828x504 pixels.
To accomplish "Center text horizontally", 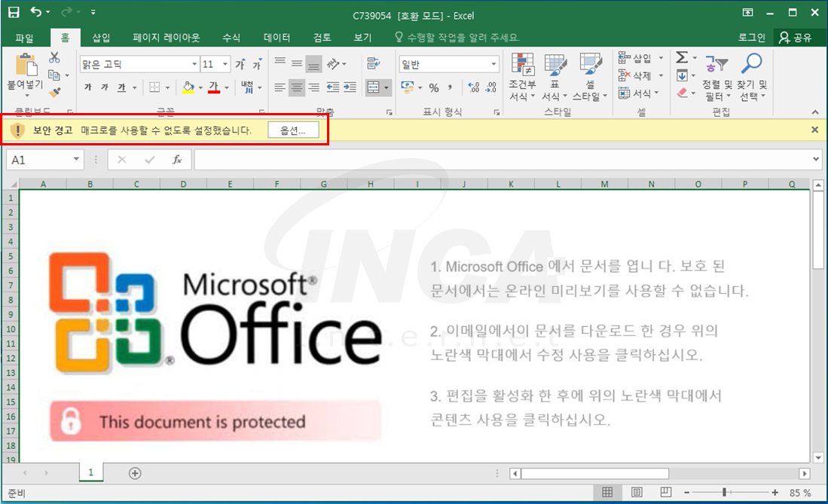I will coord(297,87).
